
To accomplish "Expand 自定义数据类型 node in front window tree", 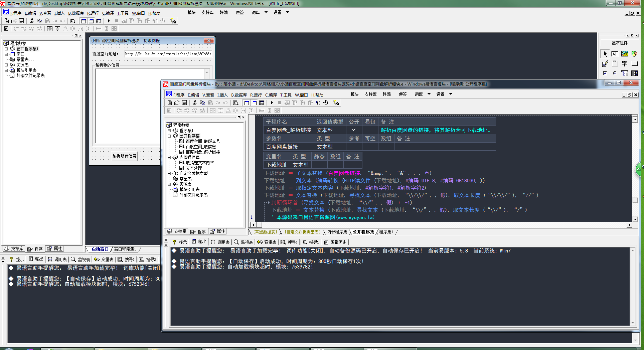I will pos(169,173).
